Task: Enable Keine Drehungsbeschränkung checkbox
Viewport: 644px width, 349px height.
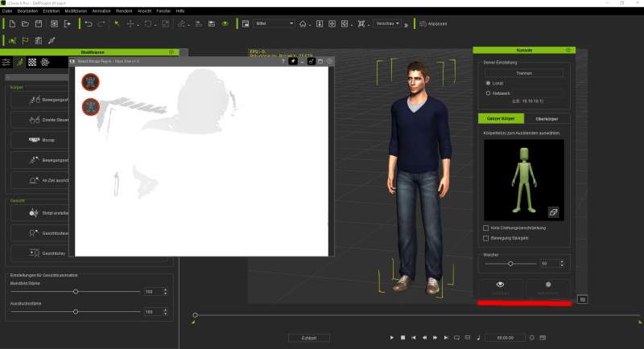Action: pos(485,228)
